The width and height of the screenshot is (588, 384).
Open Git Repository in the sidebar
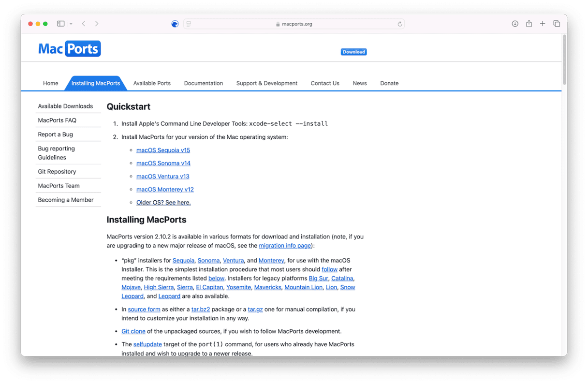(x=57, y=171)
